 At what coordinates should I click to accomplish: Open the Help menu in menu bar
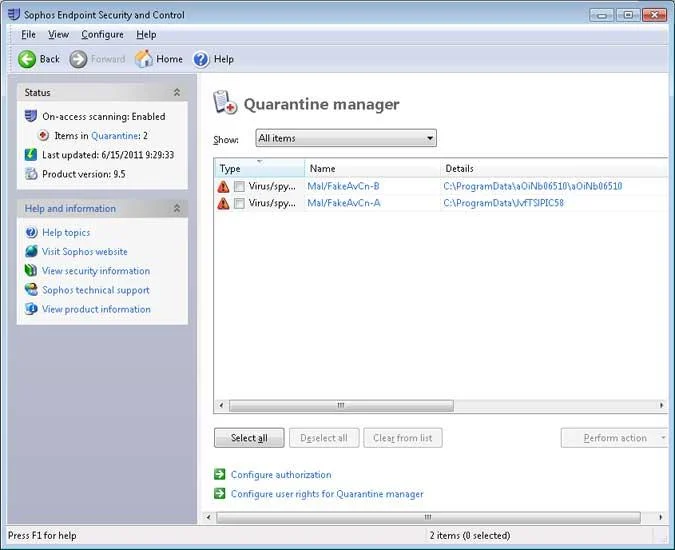(x=146, y=34)
